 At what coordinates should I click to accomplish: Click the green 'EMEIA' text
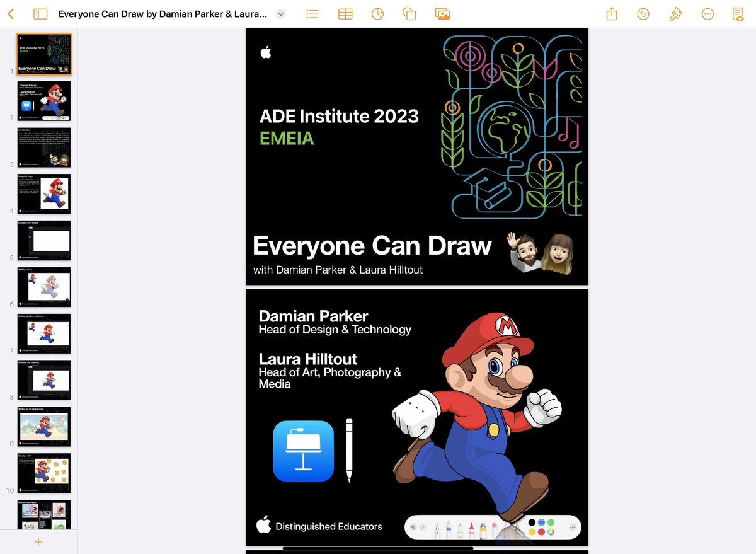pos(287,138)
